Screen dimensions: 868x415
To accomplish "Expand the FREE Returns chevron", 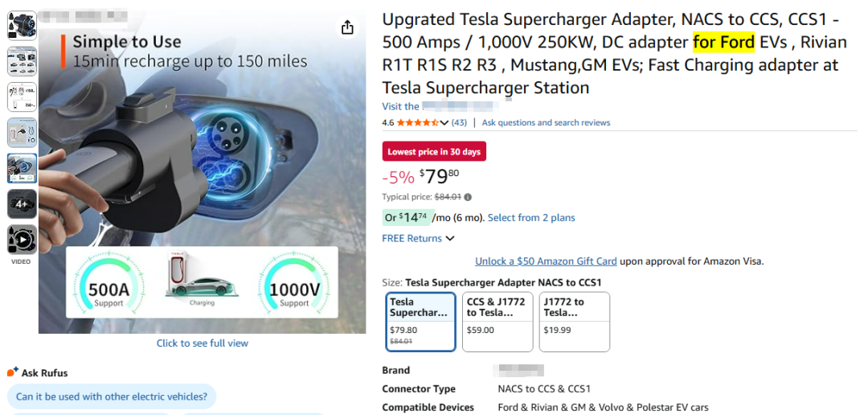I will [x=450, y=239].
